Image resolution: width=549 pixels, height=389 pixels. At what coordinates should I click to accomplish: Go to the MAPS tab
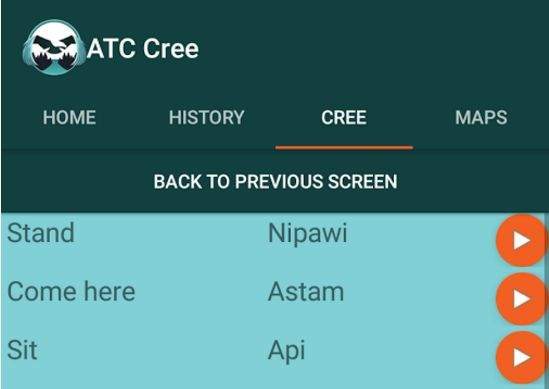click(x=481, y=117)
